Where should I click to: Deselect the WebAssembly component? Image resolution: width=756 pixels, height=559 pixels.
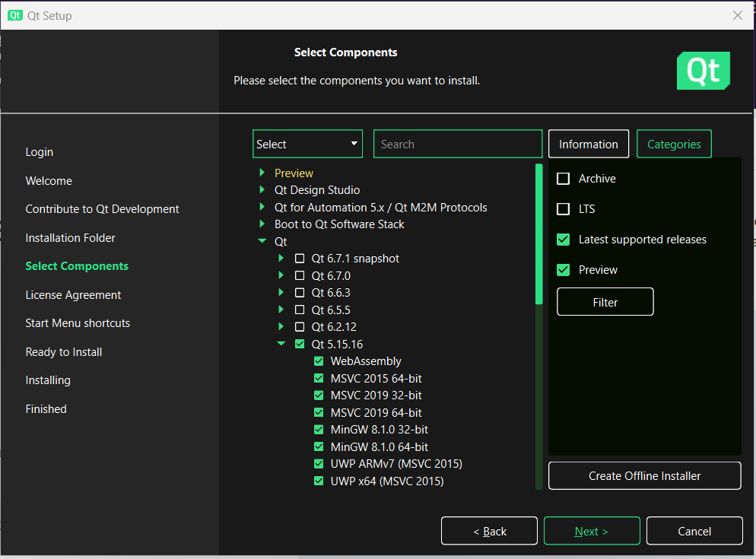318,360
